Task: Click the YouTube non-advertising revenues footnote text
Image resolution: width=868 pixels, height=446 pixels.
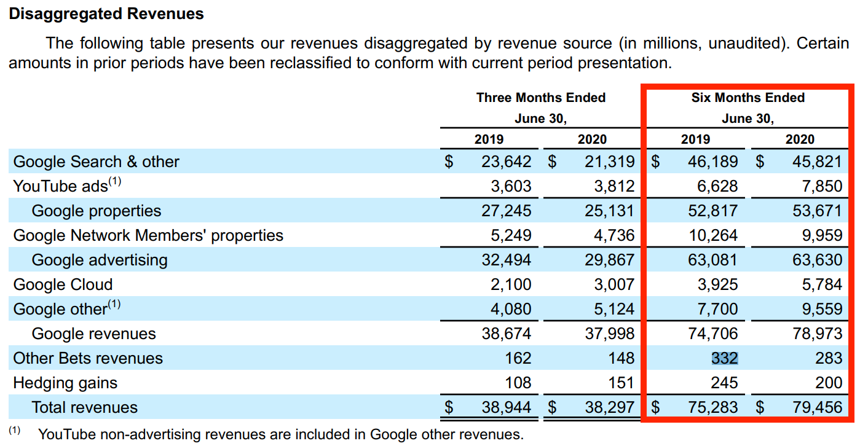Action: tap(281, 434)
